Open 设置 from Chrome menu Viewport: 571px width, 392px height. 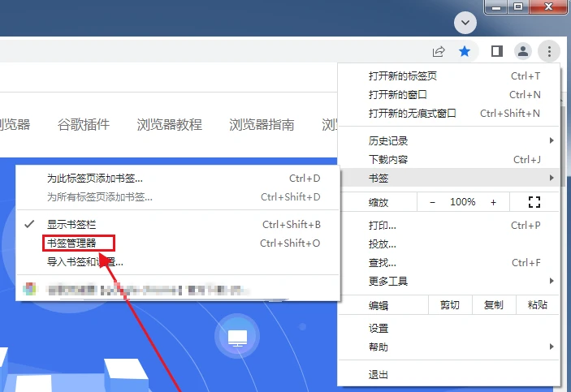(x=448, y=329)
